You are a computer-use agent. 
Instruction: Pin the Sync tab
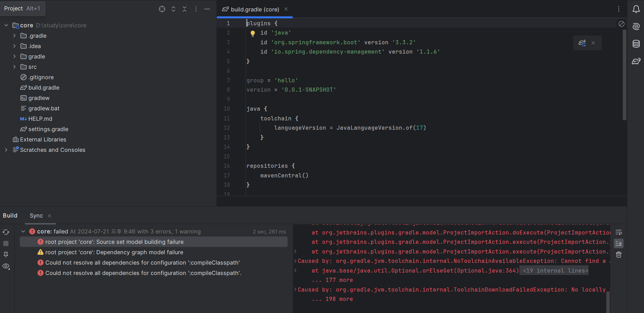(x=6, y=255)
